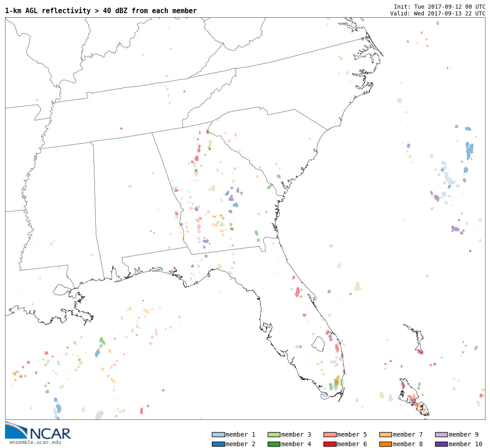Click the member 4 dark green legend swatch
The width and height of the screenshot is (490, 448).
point(274,444)
